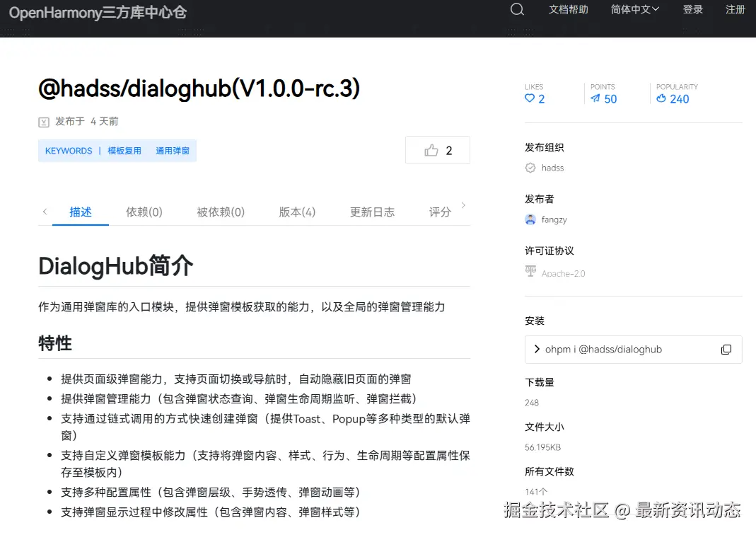
Task: Click the flame icon under POPULARITY
Action: click(x=661, y=98)
